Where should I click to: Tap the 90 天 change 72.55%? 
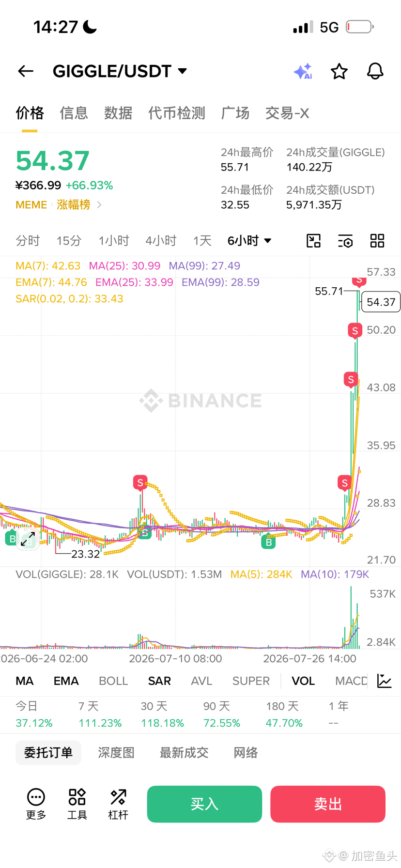[222, 723]
